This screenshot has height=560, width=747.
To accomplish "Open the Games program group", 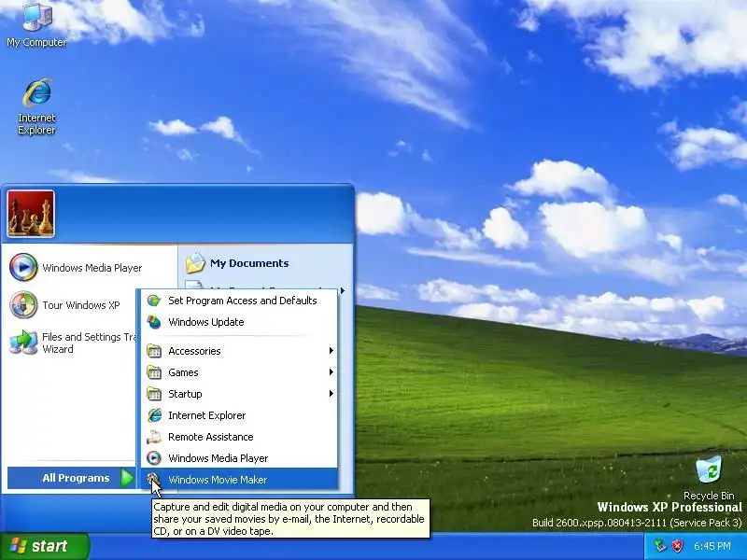I will (239, 372).
